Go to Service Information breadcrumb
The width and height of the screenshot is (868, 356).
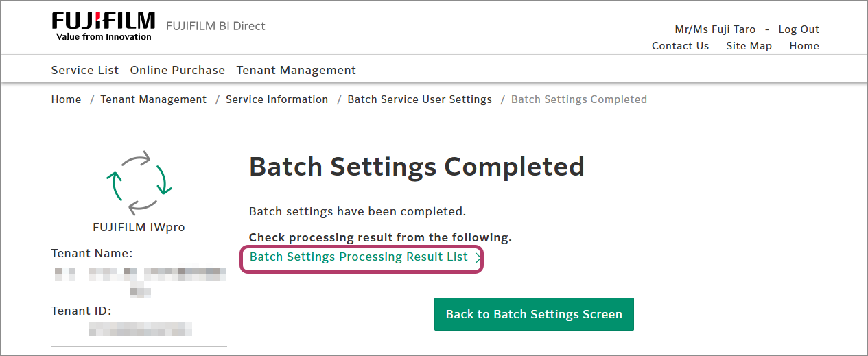click(x=277, y=99)
